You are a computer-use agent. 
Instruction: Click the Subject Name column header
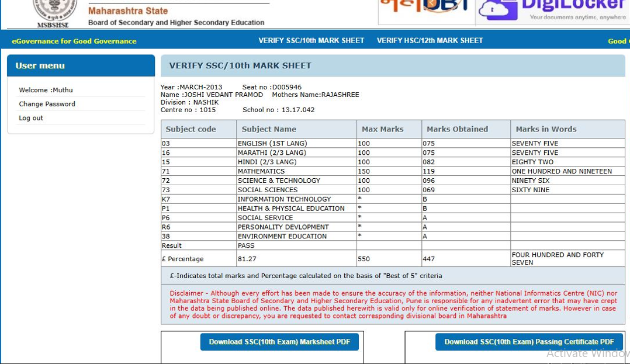(269, 129)
